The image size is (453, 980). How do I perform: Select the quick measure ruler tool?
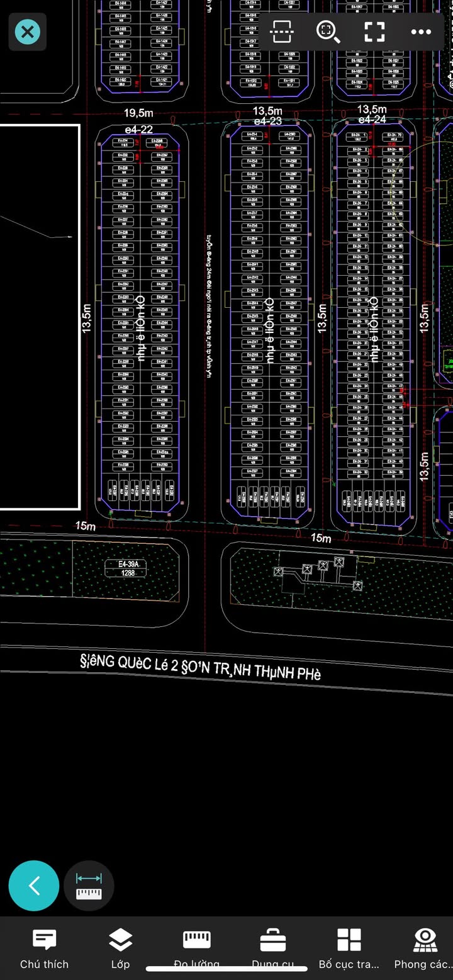click(89, 886)
